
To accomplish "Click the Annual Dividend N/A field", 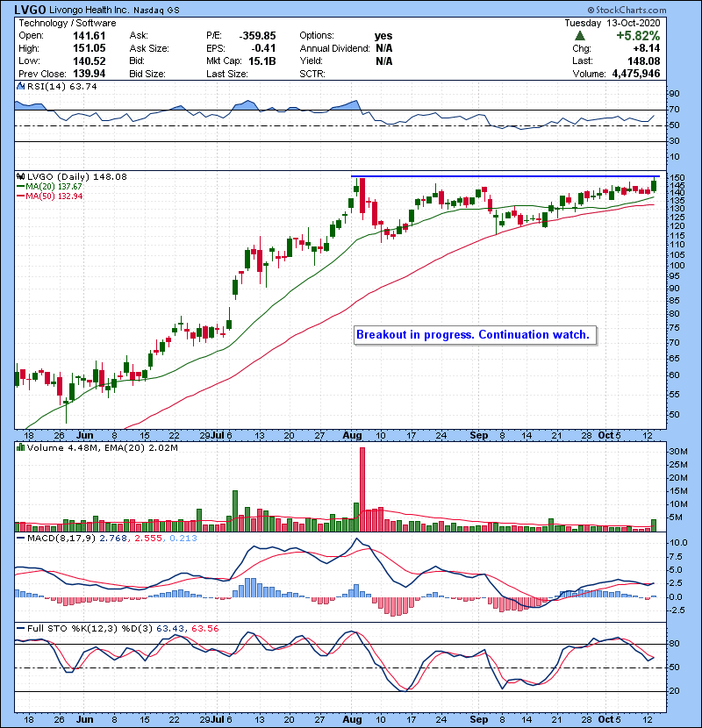I will (x=346, y=48).
